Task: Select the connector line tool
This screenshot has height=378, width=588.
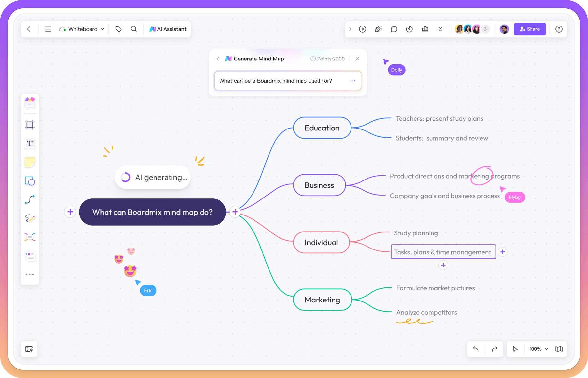Action: coord(30,199)
